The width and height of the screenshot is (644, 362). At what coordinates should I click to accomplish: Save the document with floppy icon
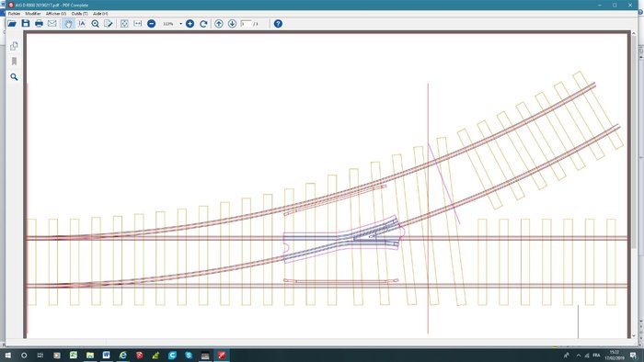point(26,23)
